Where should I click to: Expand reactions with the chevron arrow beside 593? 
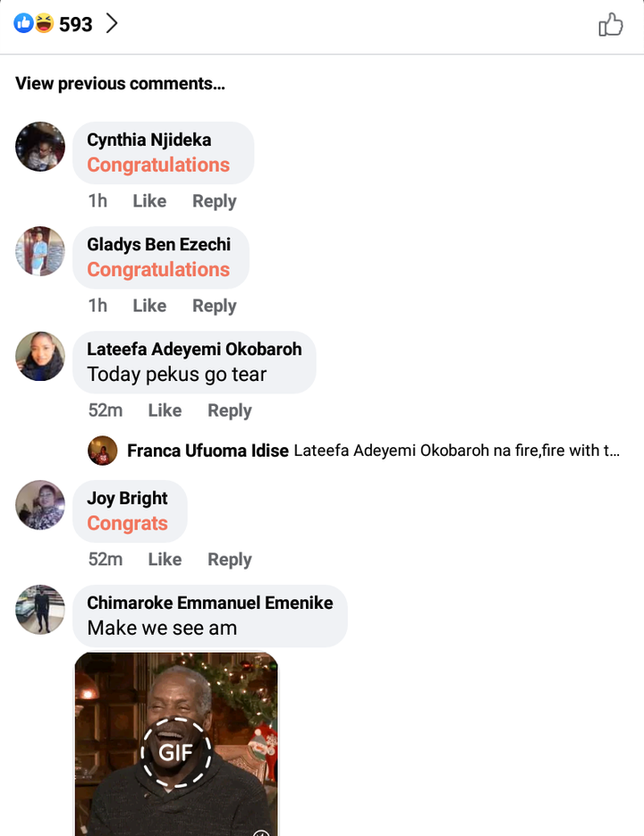coord(112,23)
